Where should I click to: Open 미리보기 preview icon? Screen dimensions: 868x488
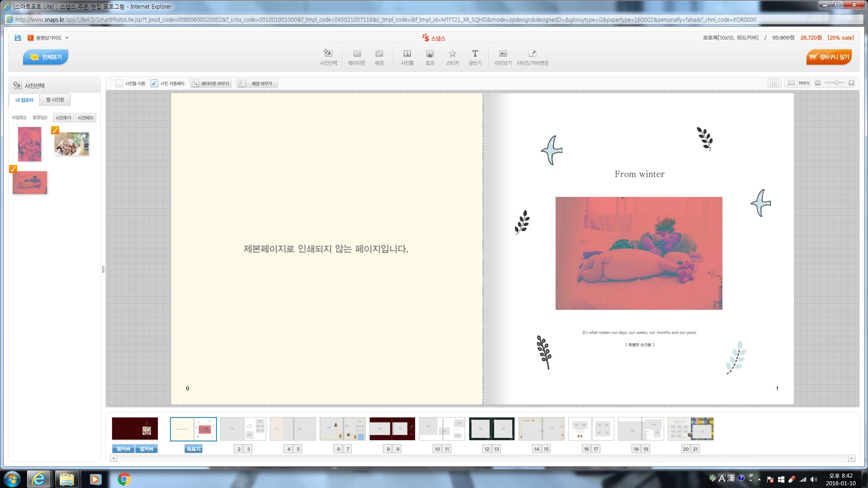click(x=503, y=54)
